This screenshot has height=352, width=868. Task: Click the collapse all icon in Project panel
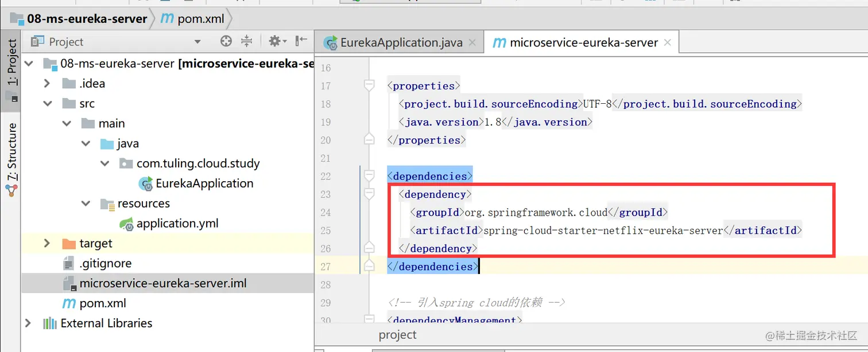(x=246, y=41)
